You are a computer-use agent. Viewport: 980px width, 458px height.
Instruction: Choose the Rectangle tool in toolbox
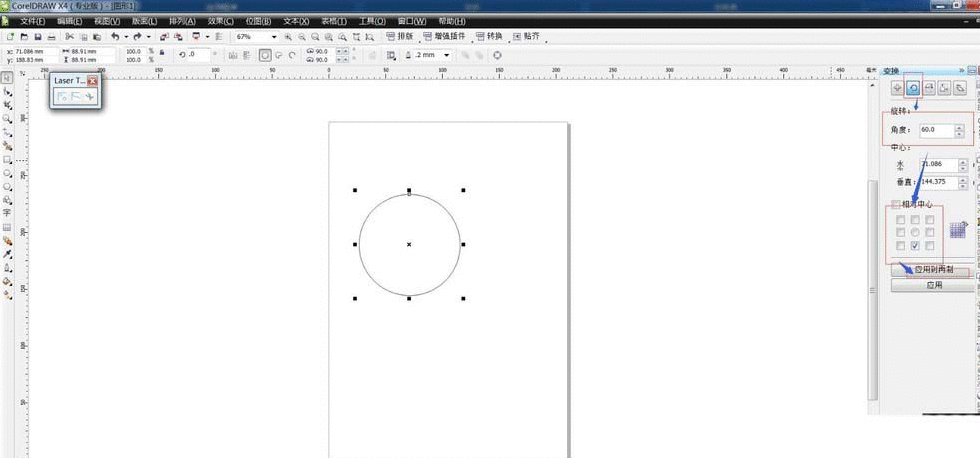(7, 159)
